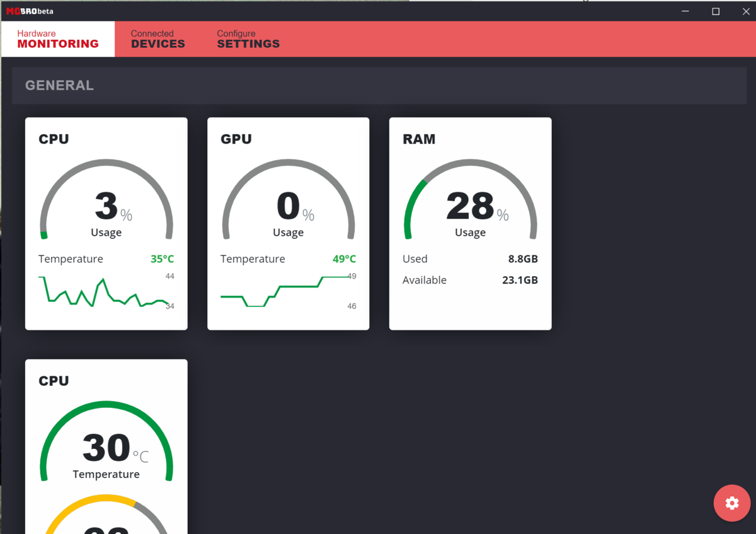Click the RAM card title
Image resolution: width=756 pixels, height=534 pixels.
[x=419, y=139]
